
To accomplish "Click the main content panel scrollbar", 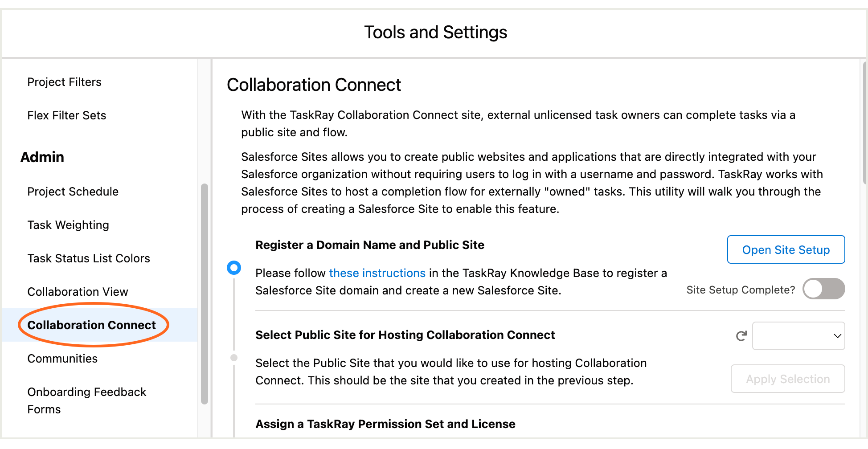I will [865, 123].
